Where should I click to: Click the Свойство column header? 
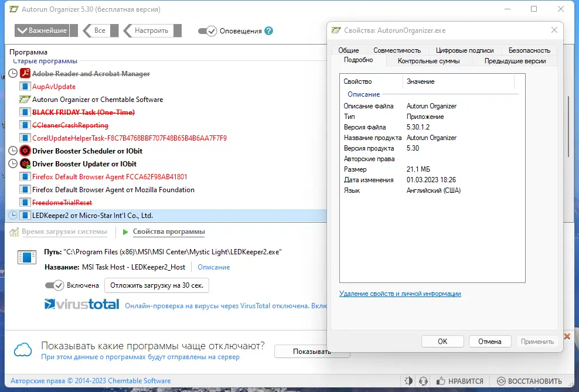pos(372,81)
